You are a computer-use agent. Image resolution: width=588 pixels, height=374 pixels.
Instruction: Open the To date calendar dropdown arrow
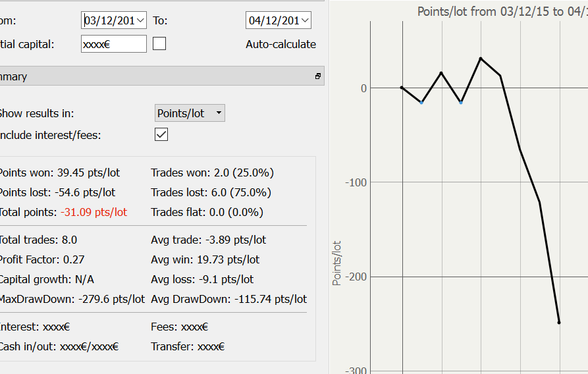tap(304, 20)
